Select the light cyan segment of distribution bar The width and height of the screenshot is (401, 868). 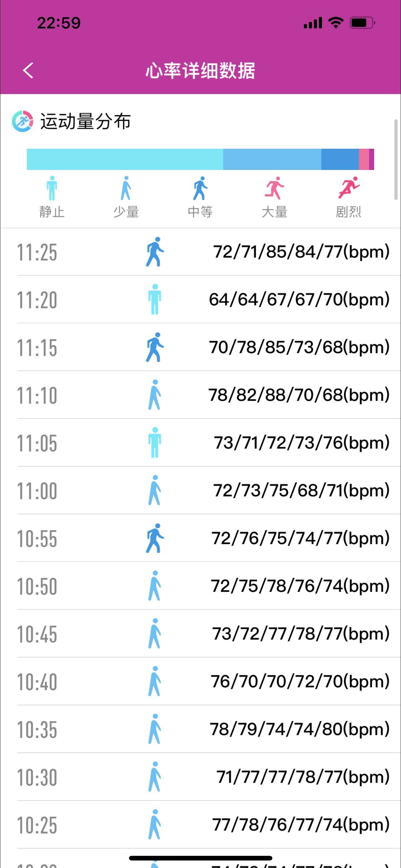pos(125,159)
